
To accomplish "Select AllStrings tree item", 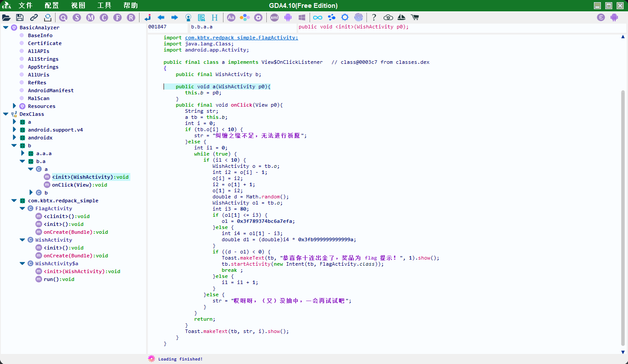I will pos(43,59).
